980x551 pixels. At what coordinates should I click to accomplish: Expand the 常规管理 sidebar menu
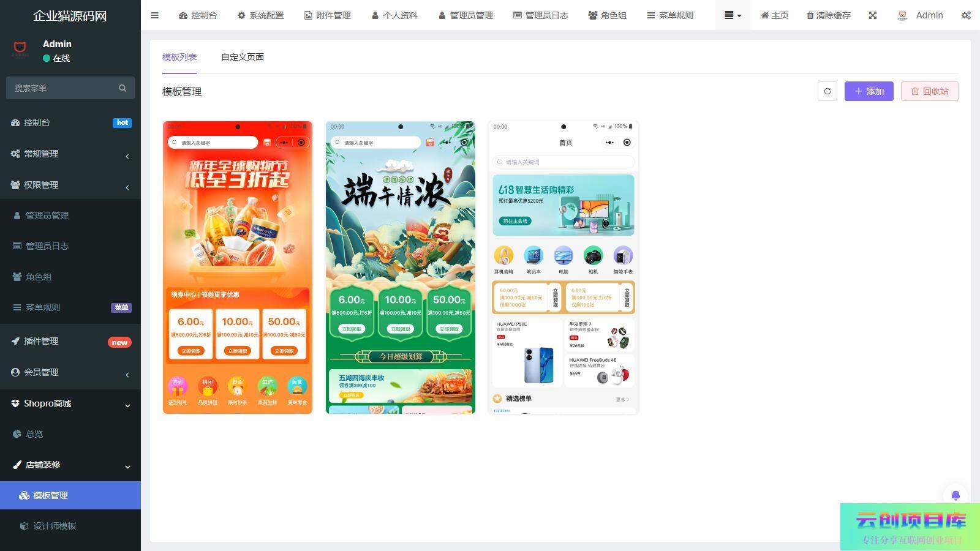[70, 154]
